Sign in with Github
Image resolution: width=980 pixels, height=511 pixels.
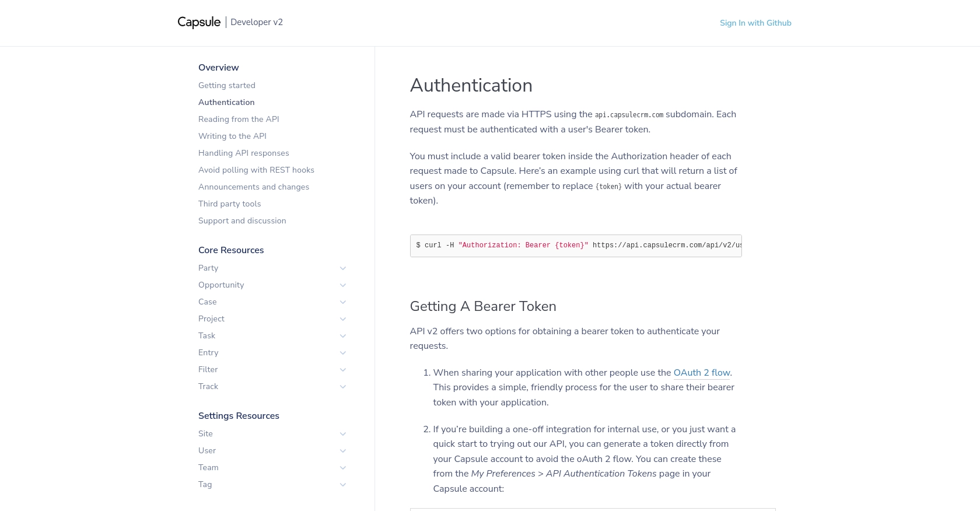[755, 23]
